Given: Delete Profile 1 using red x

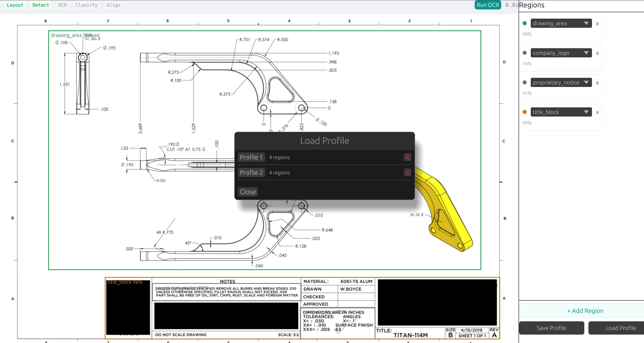Looking at the screenshot, I should [407, 157].
